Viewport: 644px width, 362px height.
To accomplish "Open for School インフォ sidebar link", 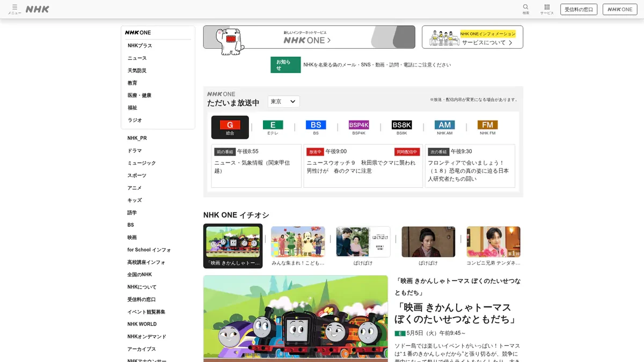I will tap(149, 250).
